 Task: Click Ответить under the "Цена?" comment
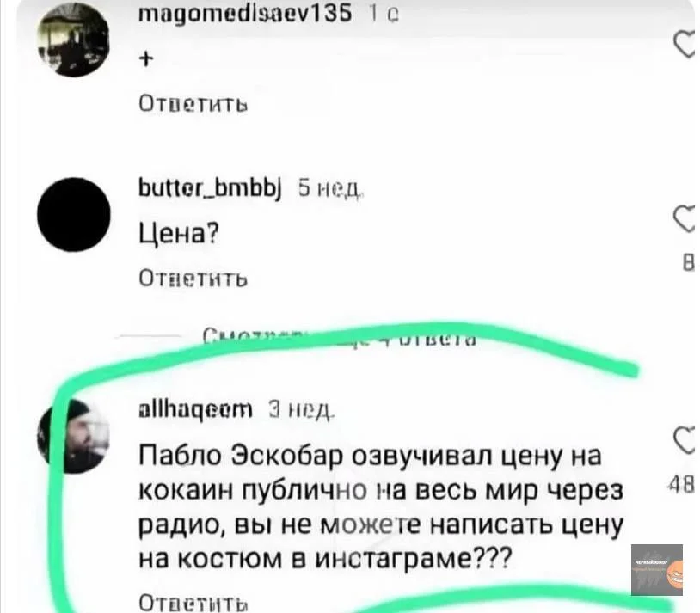point(193,279)
